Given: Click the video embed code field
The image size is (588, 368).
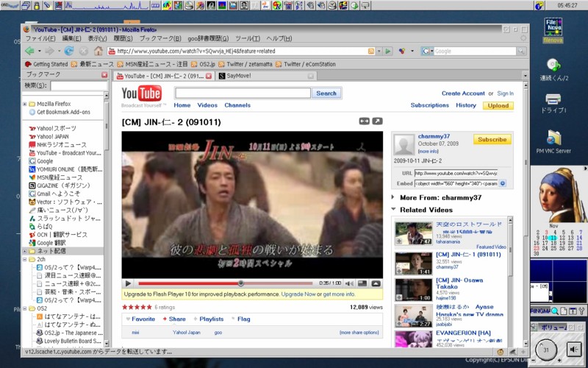Looking at the screenshot, I should coord(456,183).
